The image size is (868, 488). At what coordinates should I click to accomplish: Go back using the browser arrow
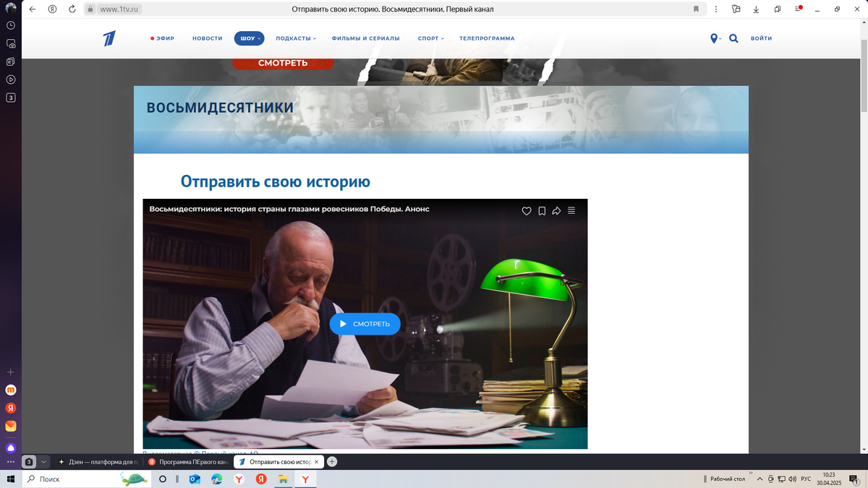pyautogui.click(x=32, y=9)
